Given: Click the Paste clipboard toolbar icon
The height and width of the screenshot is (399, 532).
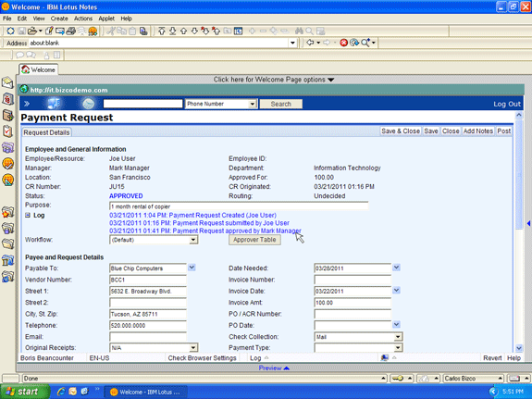Looking at the screenshot, I should point(132,31).
